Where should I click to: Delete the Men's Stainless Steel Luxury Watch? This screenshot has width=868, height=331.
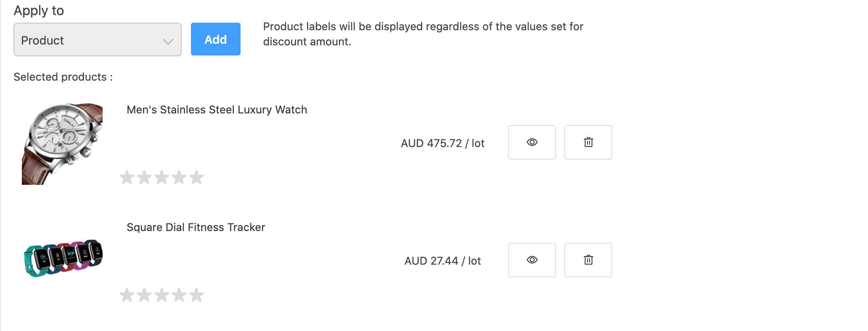588,142
